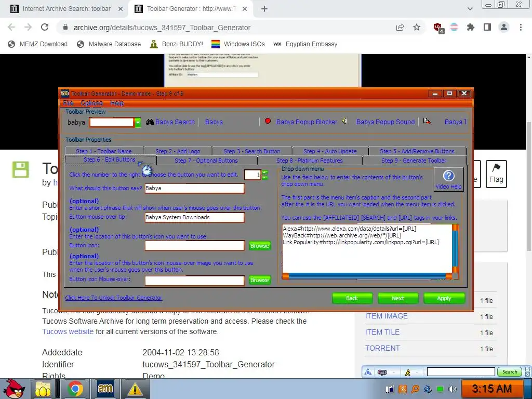Switch to Step 1 - Toolbar Name tab
This screenshot has height=399, width=532.
pyautogui.click(x=104, y=151)
